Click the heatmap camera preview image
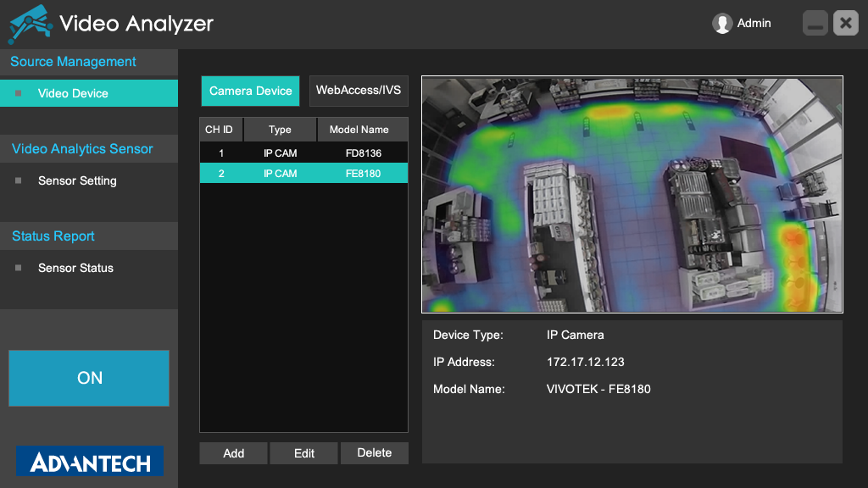The height and width of the screenshot is (488, 868). [x=632, y=195]
